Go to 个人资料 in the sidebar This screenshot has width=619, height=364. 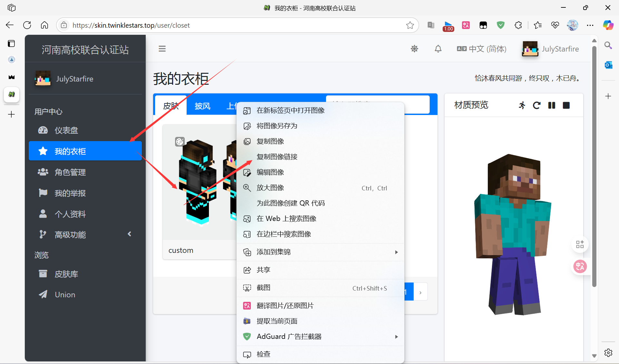pos(70,214)
